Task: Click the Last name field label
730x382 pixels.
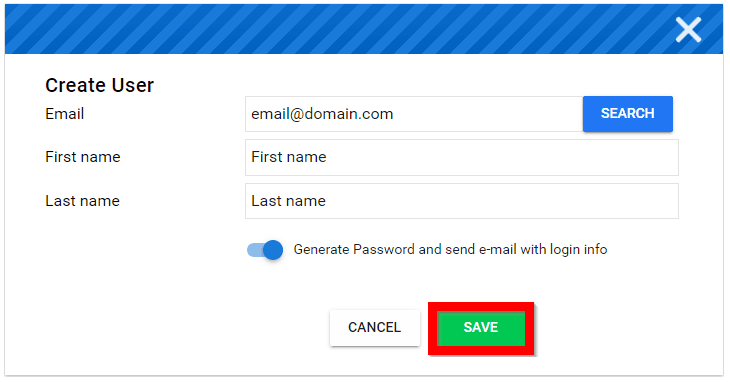Action: pyautogui.click(x=82, y=201)
